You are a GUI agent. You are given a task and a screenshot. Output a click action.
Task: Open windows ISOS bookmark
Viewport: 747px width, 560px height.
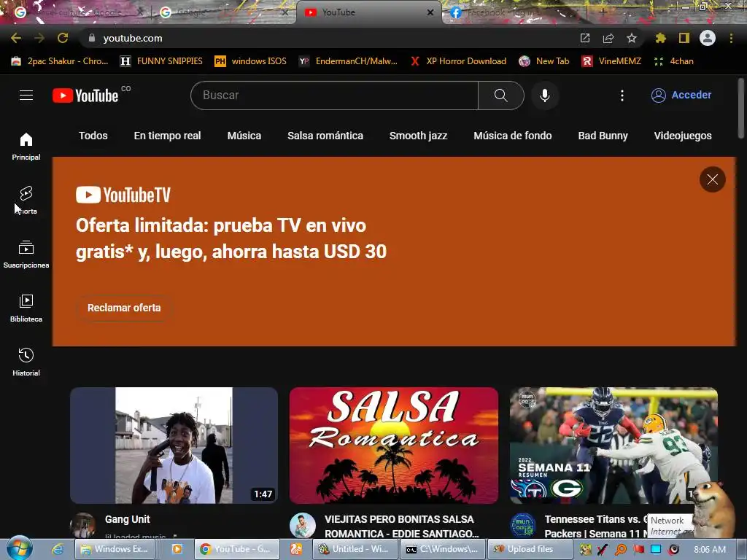pos(251,61)
